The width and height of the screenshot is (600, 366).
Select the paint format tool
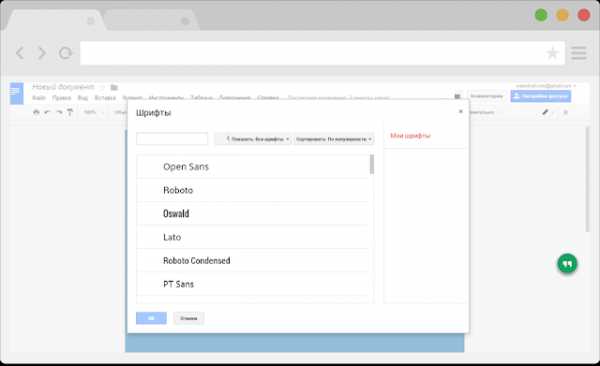[70, 112]
